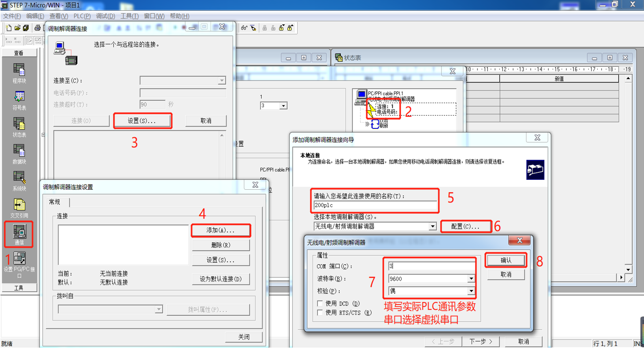Open 设置 PG/PC 接口 icon
The height and width of the screenshot is (349, 644).
(x=19, y=258)
